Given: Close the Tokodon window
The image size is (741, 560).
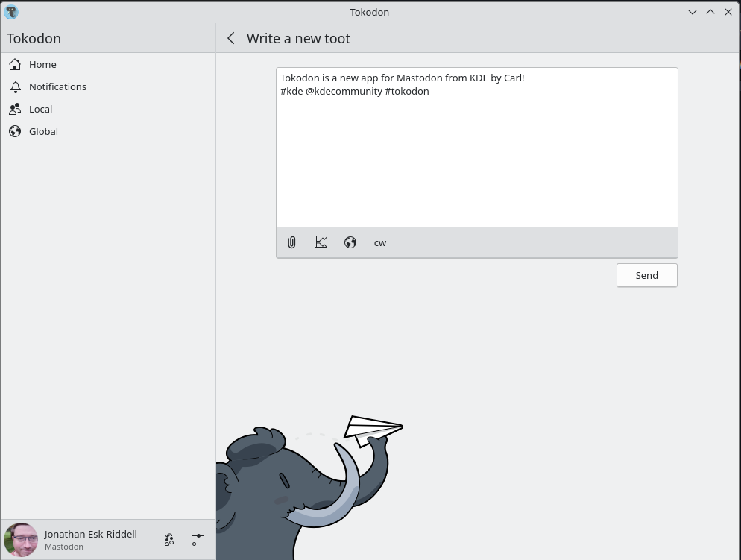Looking at the screenshot, I should [x=728, y=12].
